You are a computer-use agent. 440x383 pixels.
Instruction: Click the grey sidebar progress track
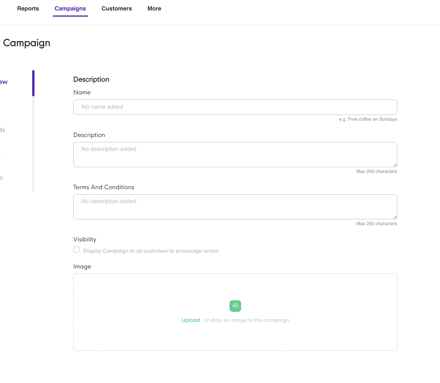(x=33, y=144)
